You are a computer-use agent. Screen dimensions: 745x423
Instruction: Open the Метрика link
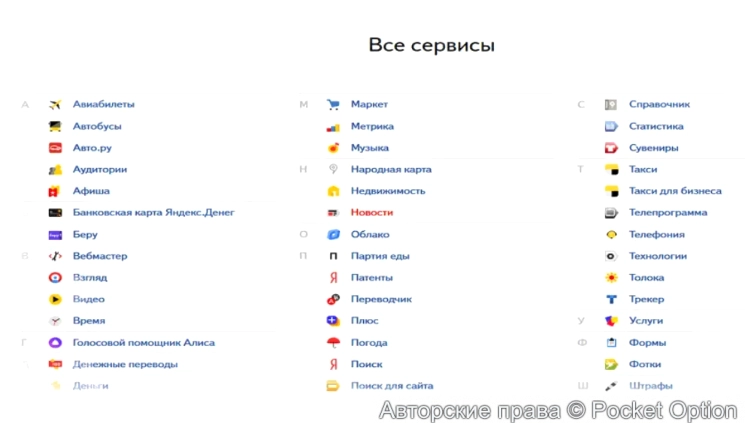372,126
